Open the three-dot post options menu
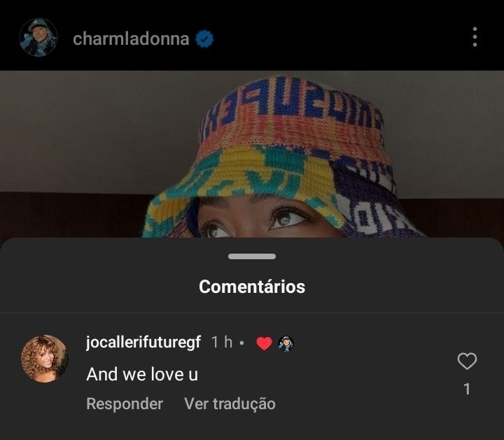504x440 pixels. (475, 37)
